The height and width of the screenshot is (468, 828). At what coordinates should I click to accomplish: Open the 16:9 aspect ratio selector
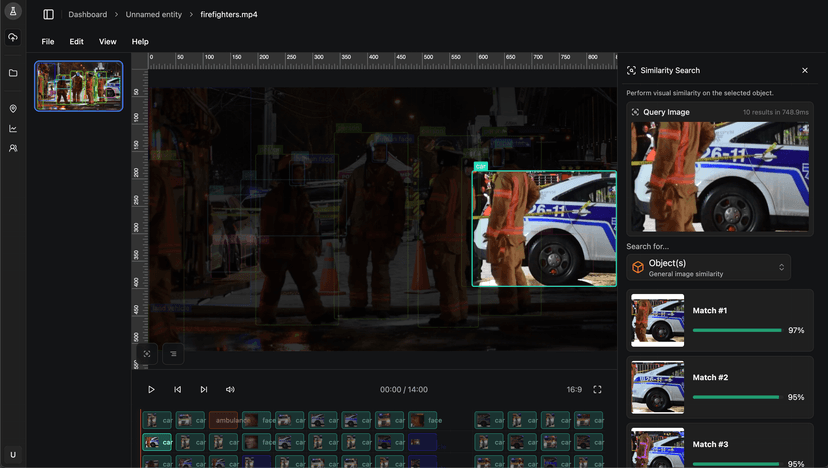point(574,390)
